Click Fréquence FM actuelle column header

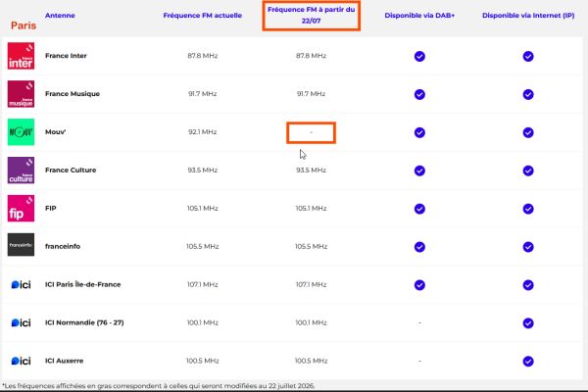(x=203, y=16)
